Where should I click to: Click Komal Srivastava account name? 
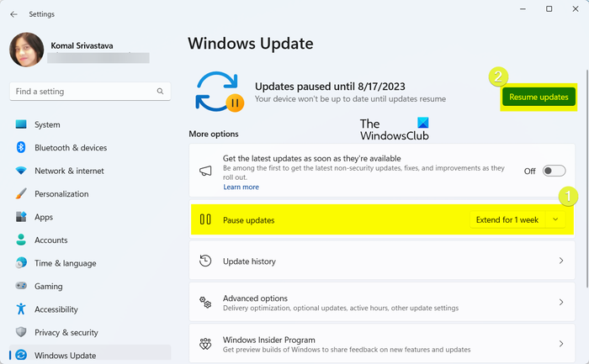point(82,45)
